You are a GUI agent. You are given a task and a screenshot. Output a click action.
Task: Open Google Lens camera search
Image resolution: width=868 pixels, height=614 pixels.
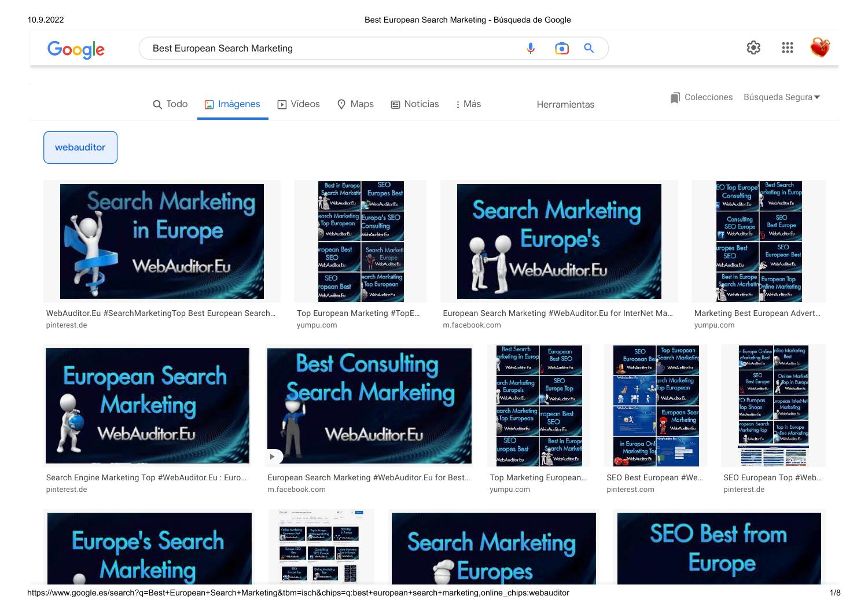point(560,48)
